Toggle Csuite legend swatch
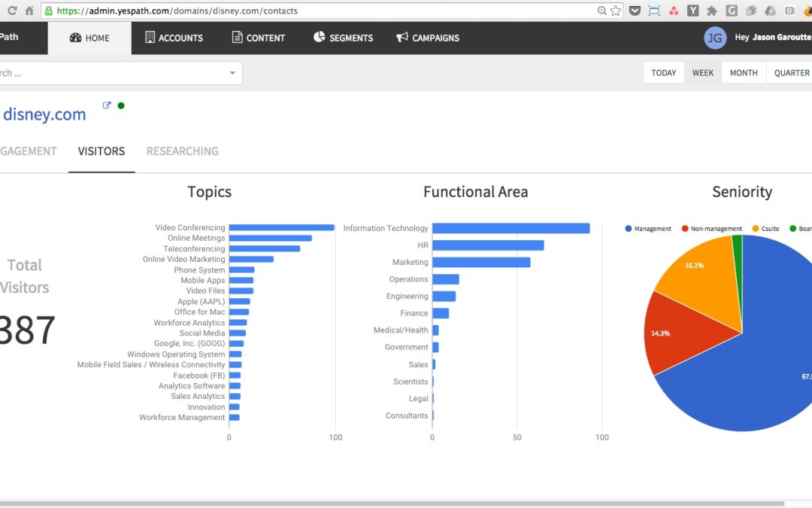This screenshot has width=812, height=508. [756, 229]
